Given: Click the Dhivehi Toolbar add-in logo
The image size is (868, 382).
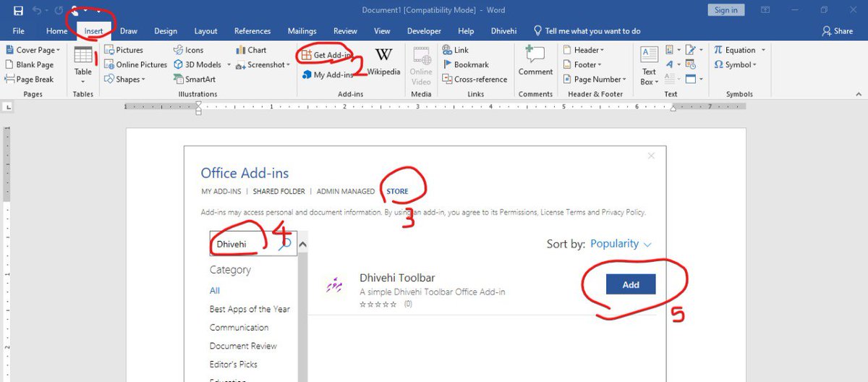Looking at the screenshot, I should click(333, 285).
